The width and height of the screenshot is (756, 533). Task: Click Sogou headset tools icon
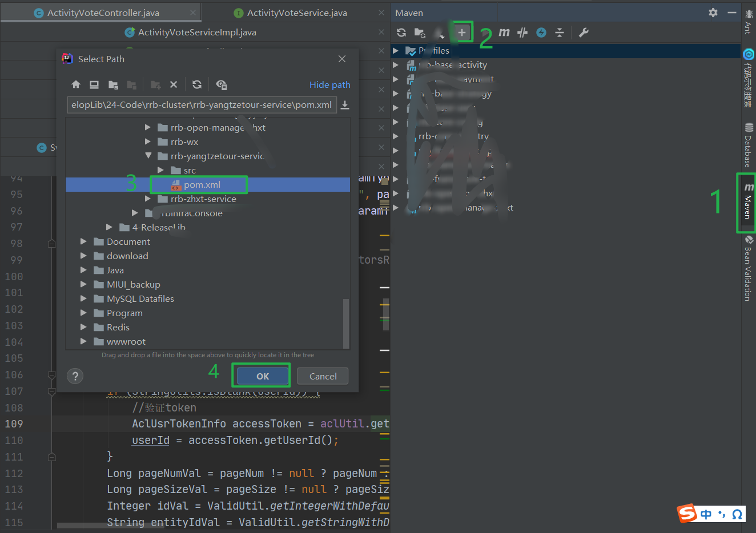tap(737, 514)
